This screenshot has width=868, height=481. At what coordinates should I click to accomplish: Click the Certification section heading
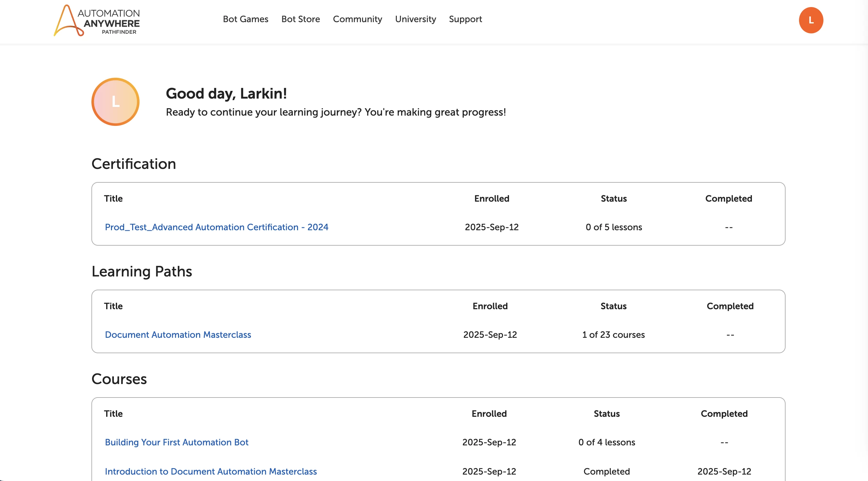[x=134, y=164]
